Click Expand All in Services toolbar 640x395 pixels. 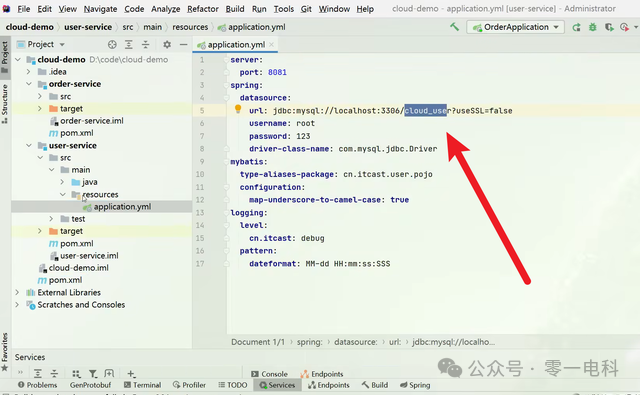pyautogui.click(x=38, y=373)
